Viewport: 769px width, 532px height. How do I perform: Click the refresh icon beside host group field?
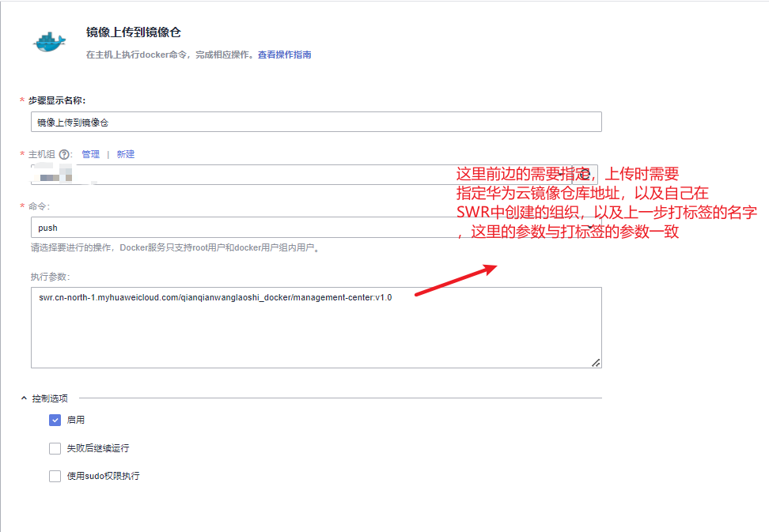585,175
